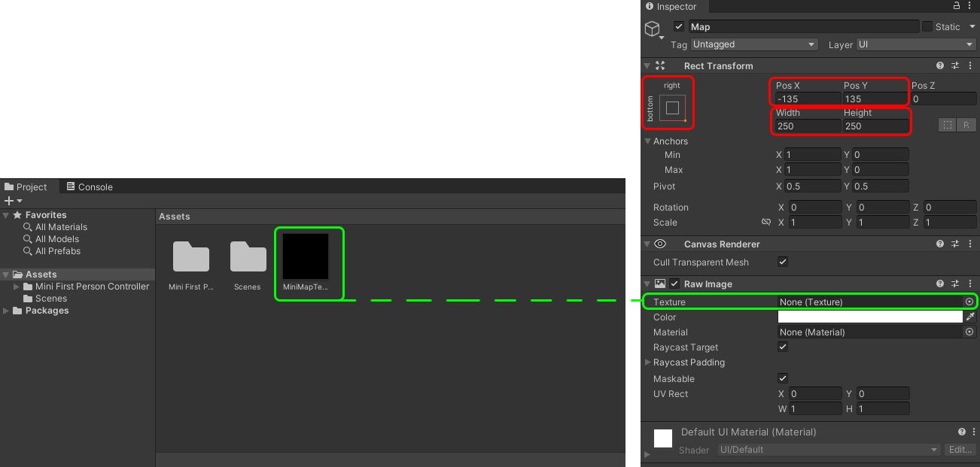The height and width of the screenshot is (467, 980).
Task: Click the Inspector lock icon
Action: click(957, 6)
